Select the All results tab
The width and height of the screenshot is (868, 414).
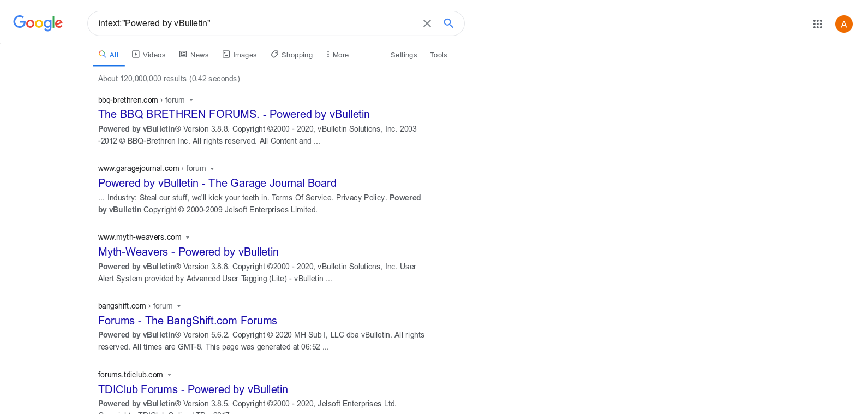[109, 55]
